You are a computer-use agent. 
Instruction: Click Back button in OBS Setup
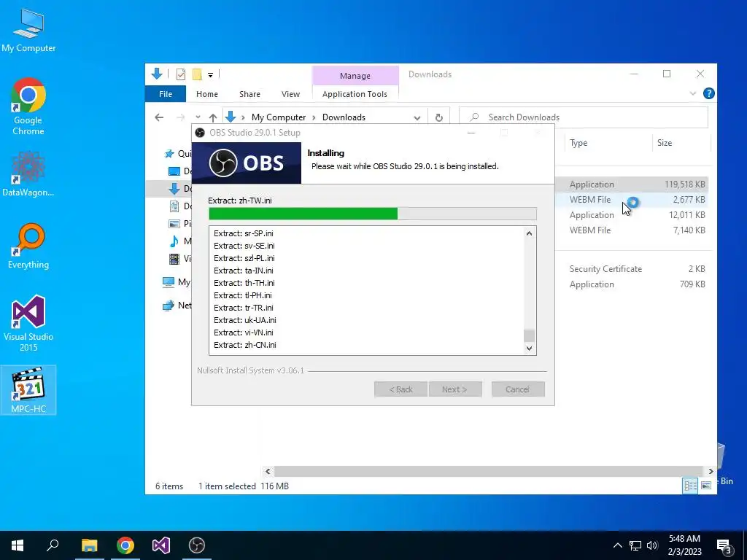[x=400, y=389]
